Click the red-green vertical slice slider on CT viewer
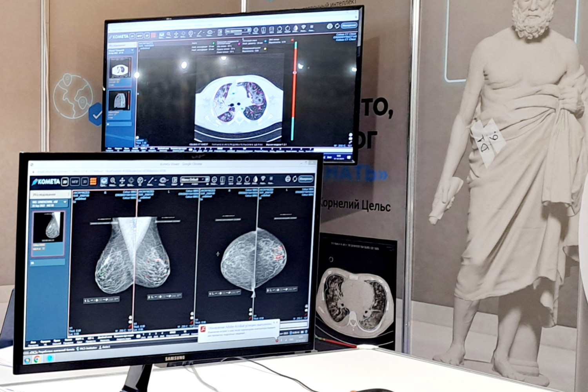Screen dimensions: 588x392 coord(294,90)
